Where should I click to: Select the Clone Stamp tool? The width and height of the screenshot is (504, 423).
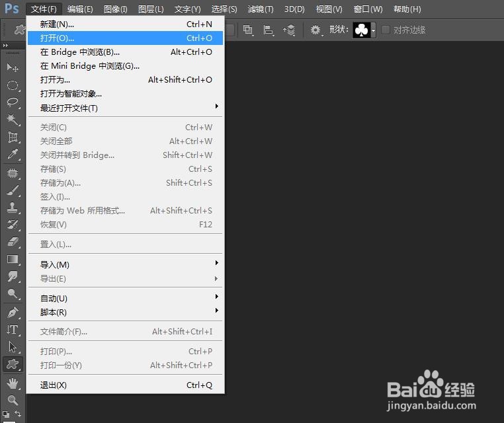point(13,208)
